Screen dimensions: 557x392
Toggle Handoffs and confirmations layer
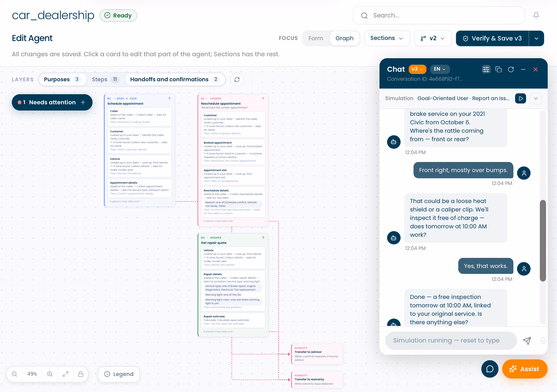174,80
